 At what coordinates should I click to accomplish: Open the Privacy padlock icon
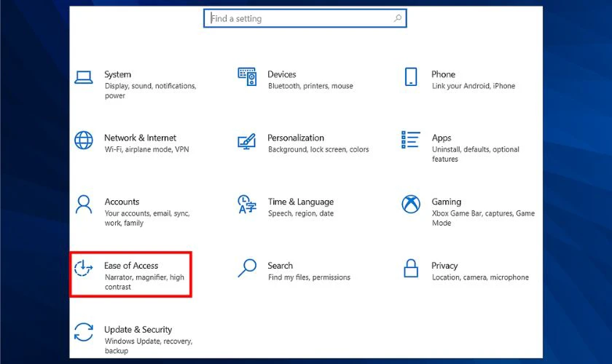point(411,268)
